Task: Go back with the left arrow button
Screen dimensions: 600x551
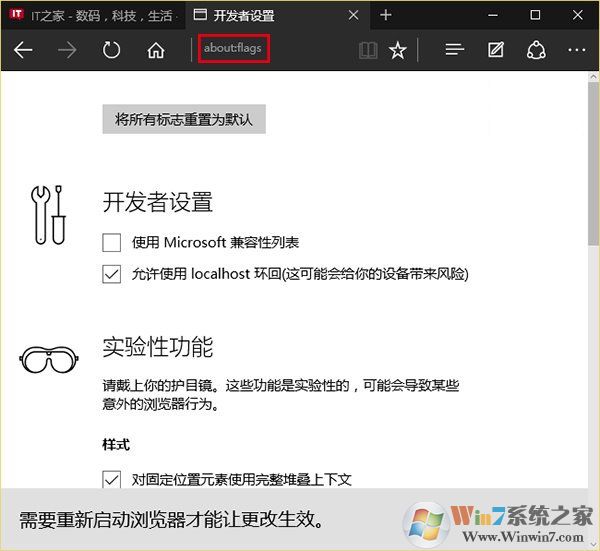Action: pos(23,50)
